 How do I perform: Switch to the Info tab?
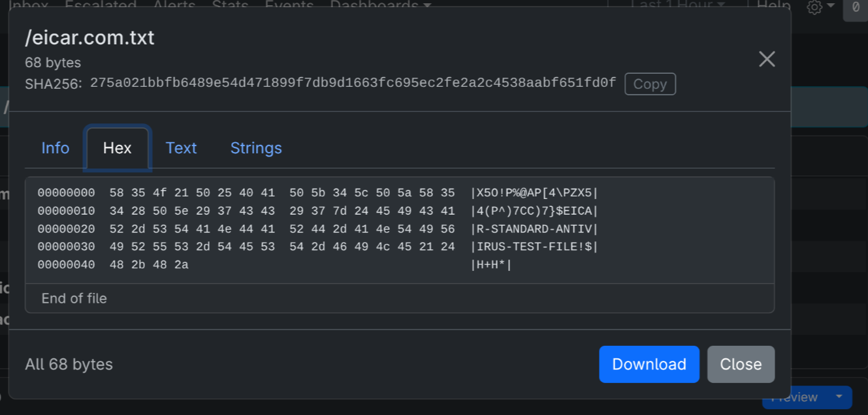(56, 148)
